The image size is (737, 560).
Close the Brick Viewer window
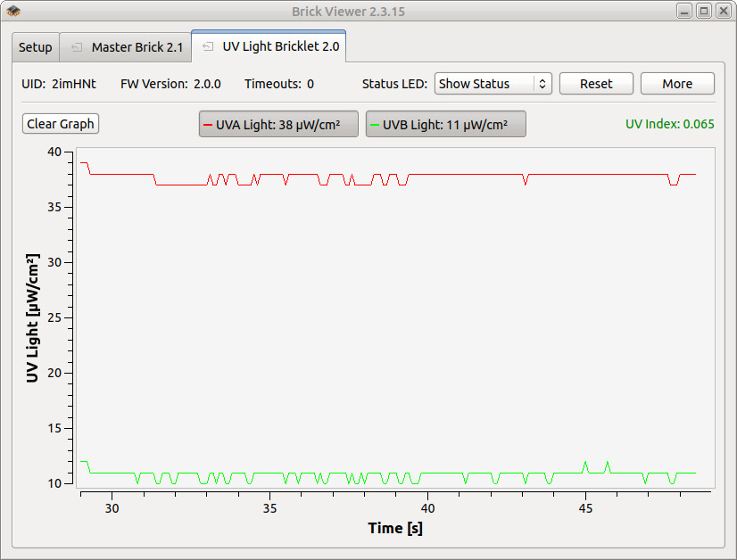(722, 12)
